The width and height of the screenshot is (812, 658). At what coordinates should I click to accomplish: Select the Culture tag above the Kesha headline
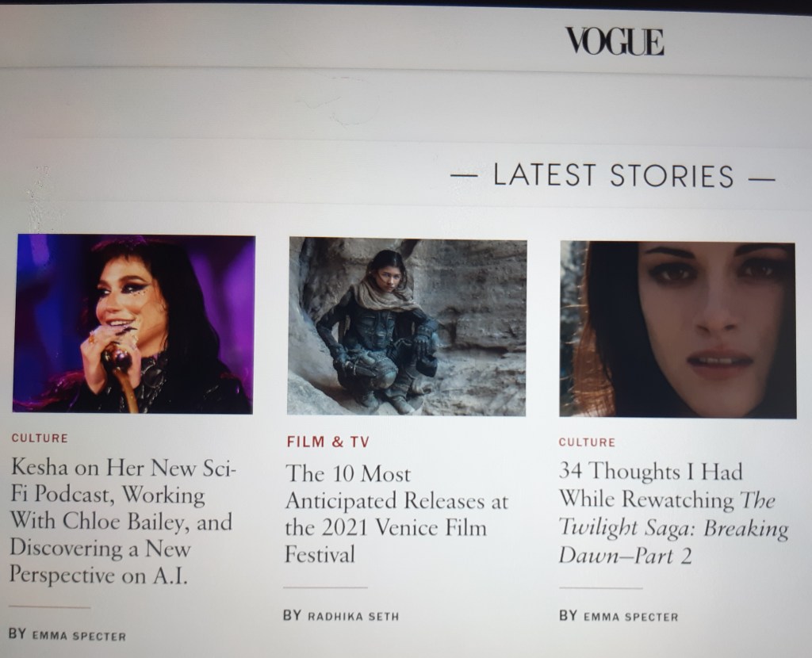40,438
